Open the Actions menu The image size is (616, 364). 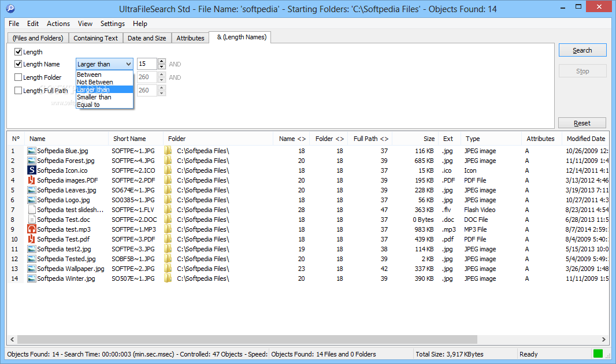coord(58,24)
